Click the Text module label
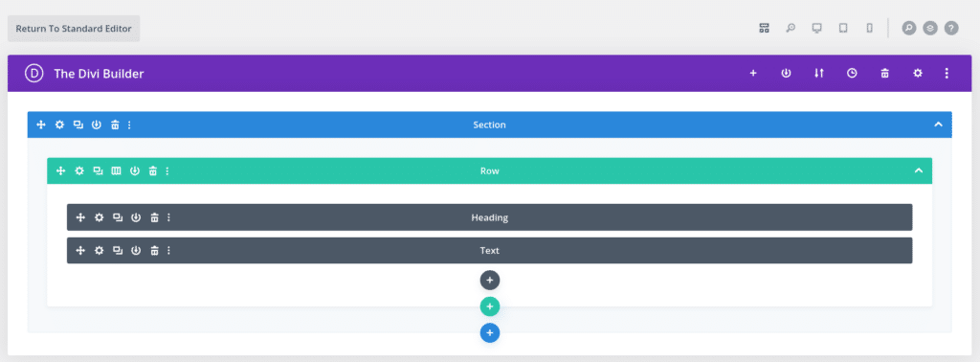This screenshot has width=980, height=362. pyautogui.click(x=489, y=250)
